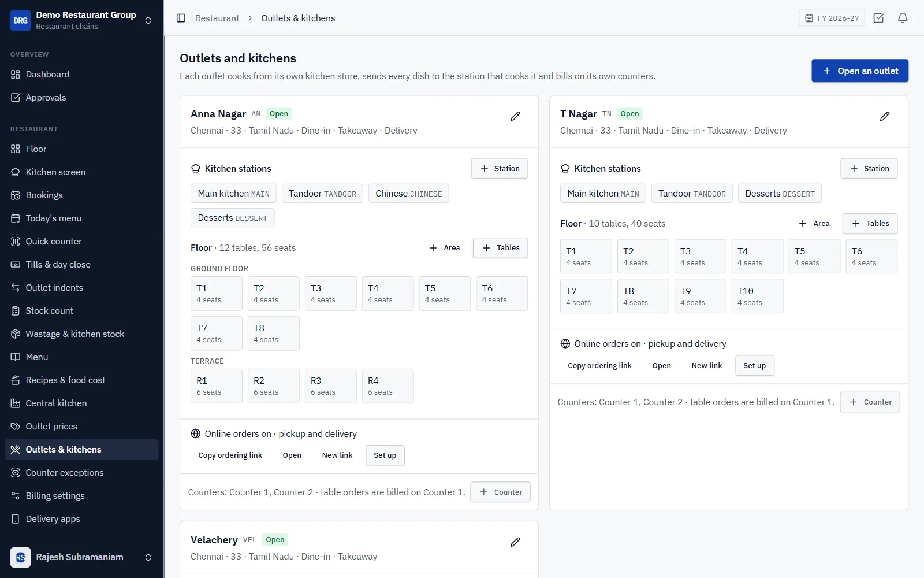Edit the Anna Nagar outlet with pencil icon

click(x=515, y=116)
